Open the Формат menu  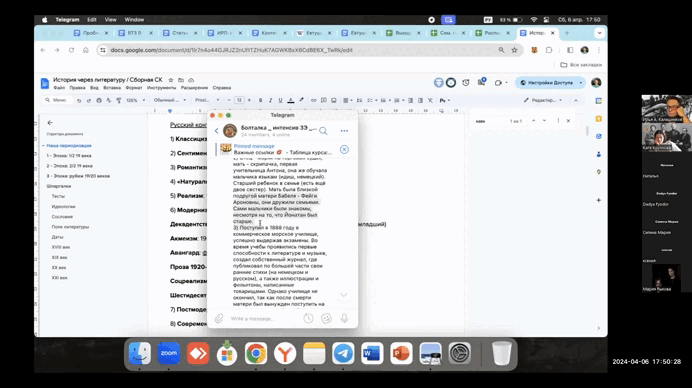(x=134, y=88)
